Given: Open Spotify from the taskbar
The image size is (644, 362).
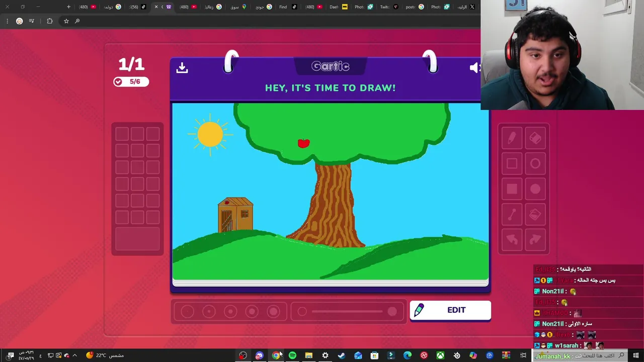Looking at the screenshot, I should 292,355.
